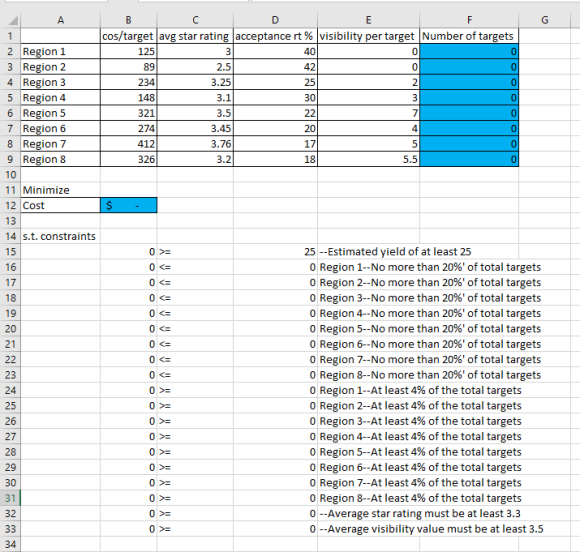The height and width of the screenshot is (552, 580).
Task: Select Region 1 number of targets cell
Action: pos(469,51)
